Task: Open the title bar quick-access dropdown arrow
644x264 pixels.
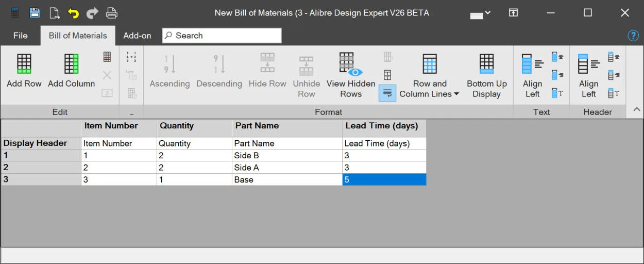Action: point(488,13)
